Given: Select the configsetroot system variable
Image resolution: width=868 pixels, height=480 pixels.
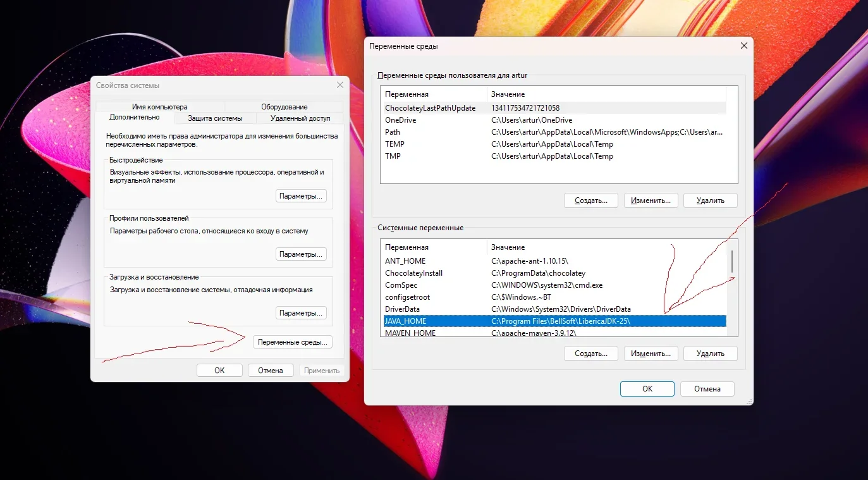Looking at the screenshot, I should [554, 297].
